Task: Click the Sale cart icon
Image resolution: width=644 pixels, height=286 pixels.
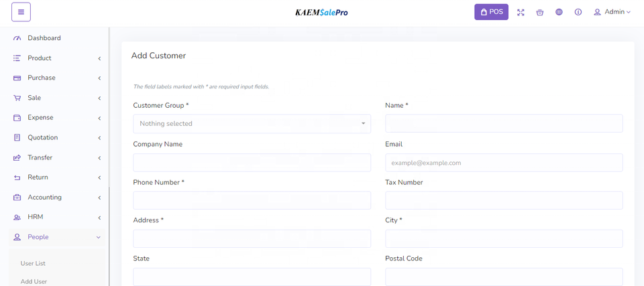Action: (17, 98)
